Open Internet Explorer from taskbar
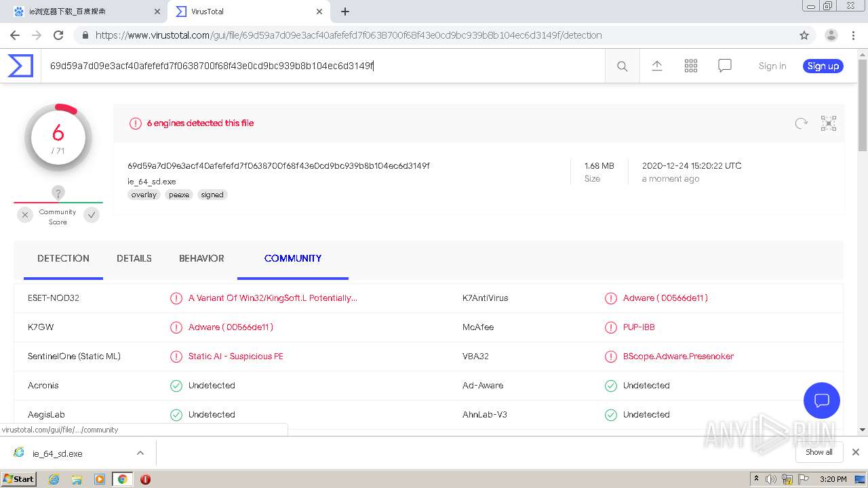Screen dimensions: 868x488 click(54, 479)
